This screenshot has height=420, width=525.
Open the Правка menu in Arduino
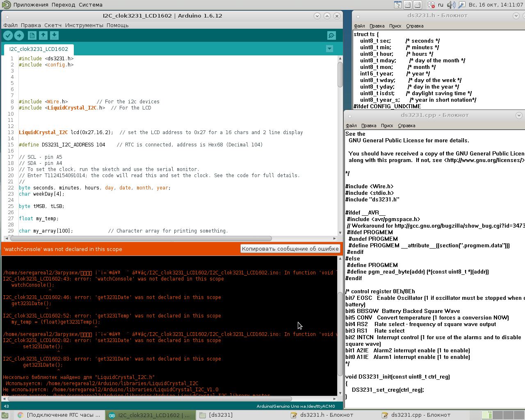[31, 25]
